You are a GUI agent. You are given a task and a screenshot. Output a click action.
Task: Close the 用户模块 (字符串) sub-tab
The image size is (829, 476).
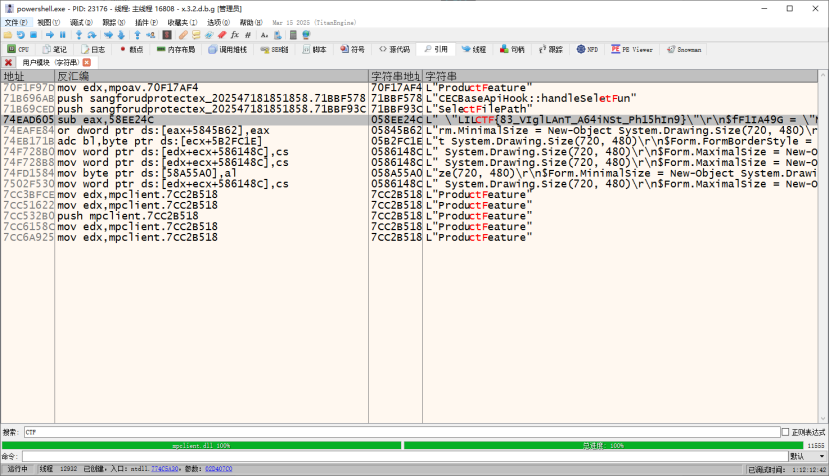(x=86, y=62)
